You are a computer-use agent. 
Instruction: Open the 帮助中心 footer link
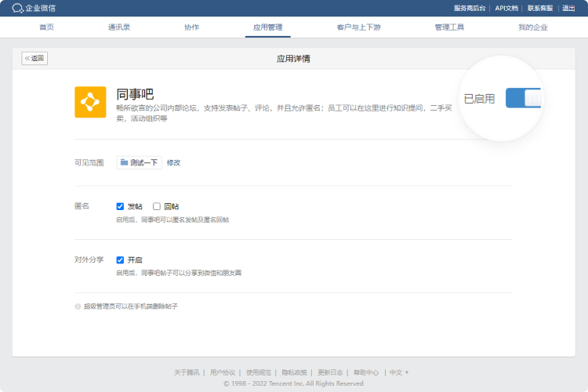366,372
